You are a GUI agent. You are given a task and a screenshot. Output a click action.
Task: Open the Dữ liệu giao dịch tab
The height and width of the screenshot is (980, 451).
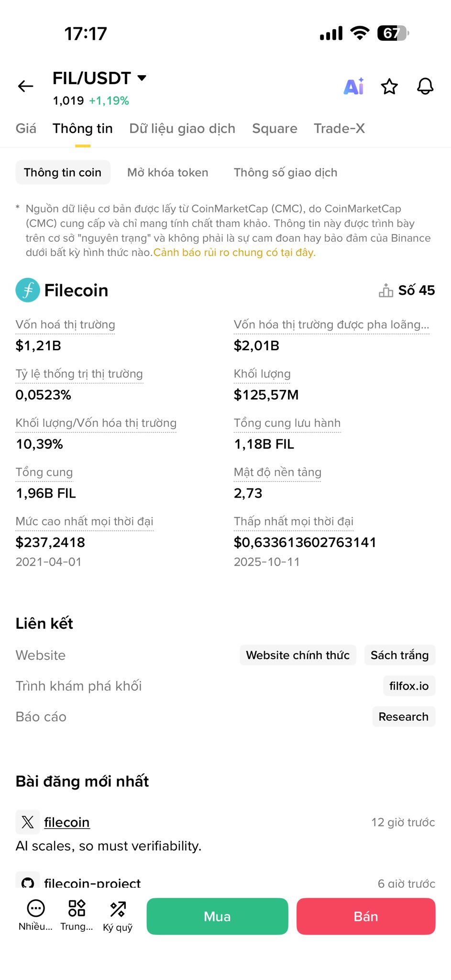coord(182,129)
